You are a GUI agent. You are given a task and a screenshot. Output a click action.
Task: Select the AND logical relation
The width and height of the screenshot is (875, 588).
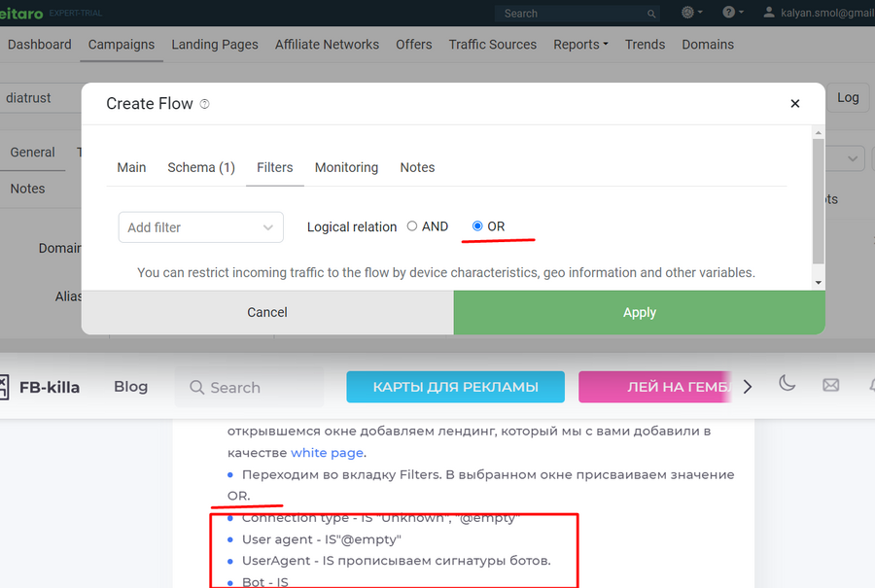tap(412, 226)
